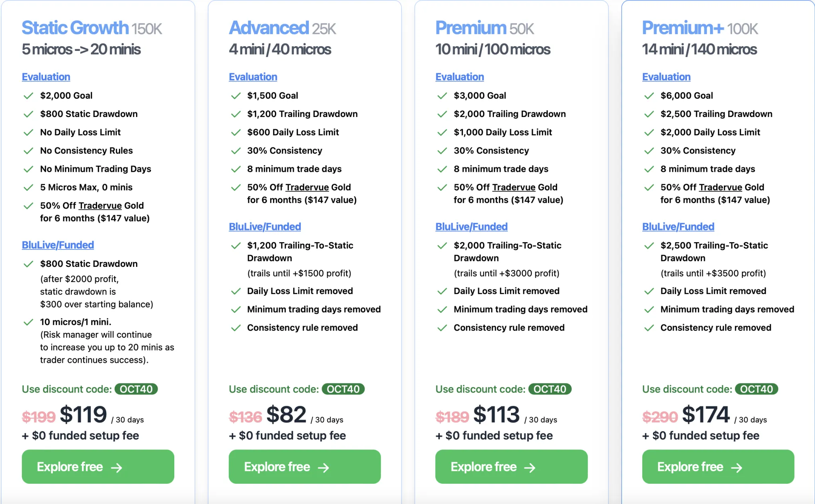
Task: Select the Premium 50K plan title
Action: (469, 28)
